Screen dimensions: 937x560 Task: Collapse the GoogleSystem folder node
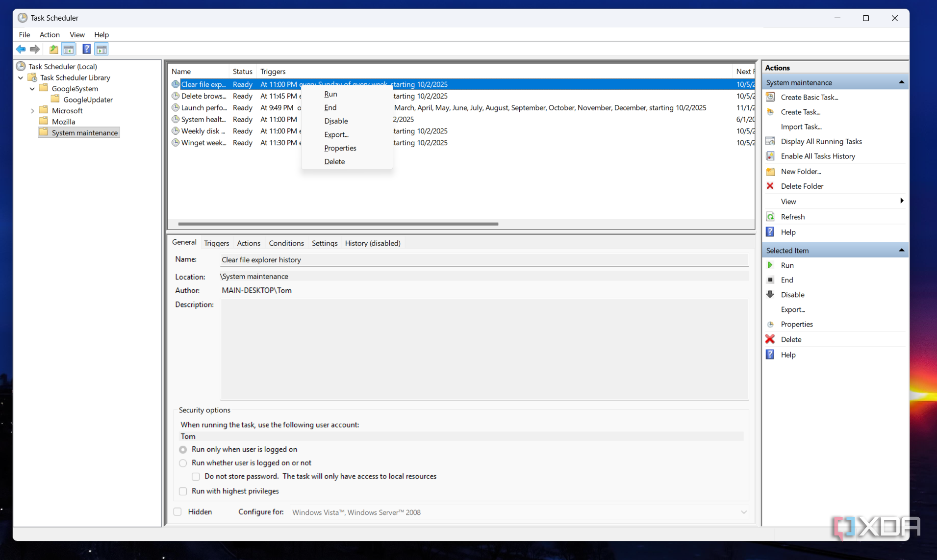[x=32, y=89]
